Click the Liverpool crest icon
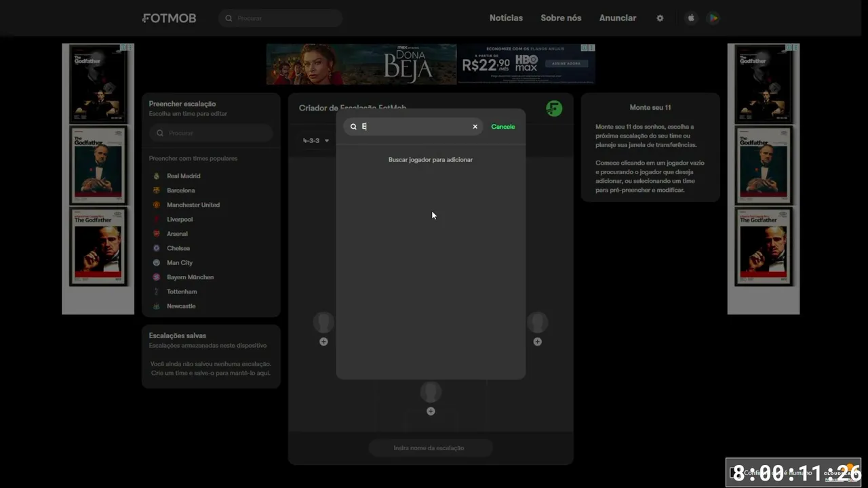868x488 pixels. [x=157, y=220]
